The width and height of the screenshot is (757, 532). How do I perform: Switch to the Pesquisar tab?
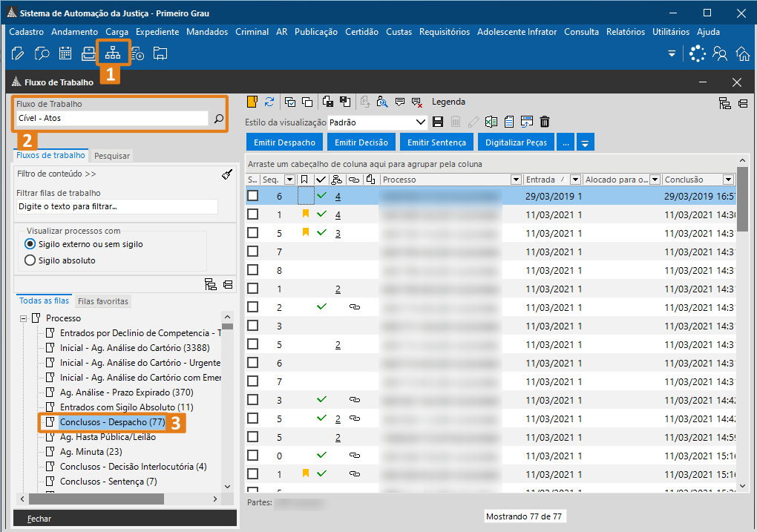pos(112,156)
